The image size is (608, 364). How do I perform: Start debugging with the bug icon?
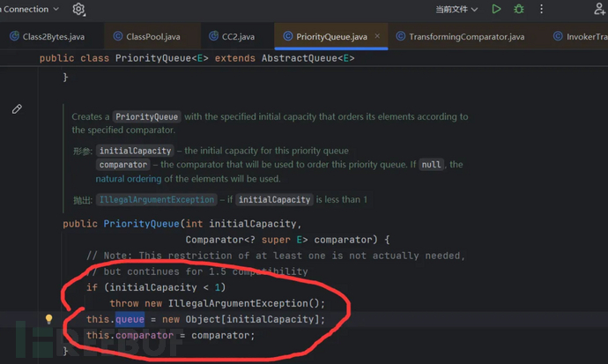[519, 9]
